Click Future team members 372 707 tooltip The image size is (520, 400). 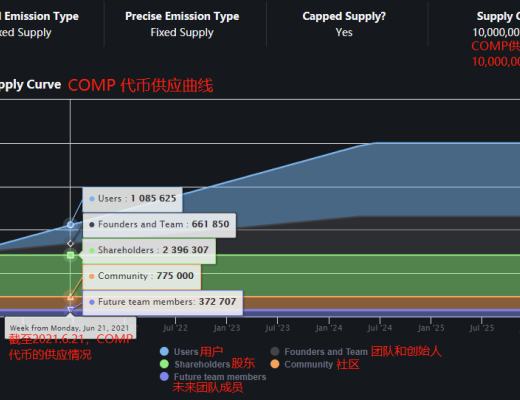[163, 302]
